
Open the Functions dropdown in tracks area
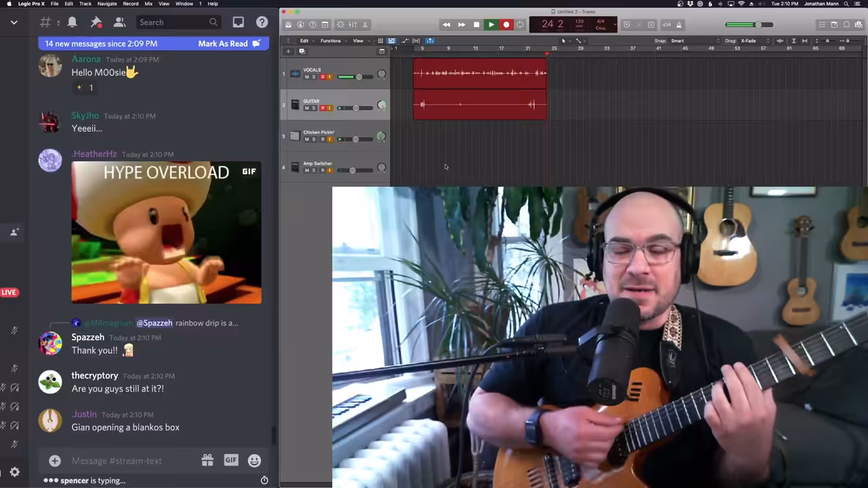(x=332, y=41)
